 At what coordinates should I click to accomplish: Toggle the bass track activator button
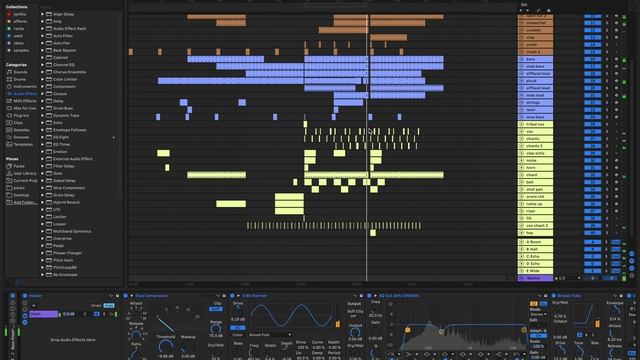click(592, 59)
